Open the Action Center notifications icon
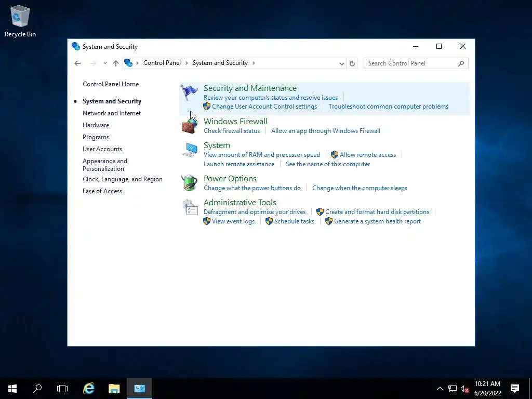Viewport: 532px width, 399px height. point(515,389)
